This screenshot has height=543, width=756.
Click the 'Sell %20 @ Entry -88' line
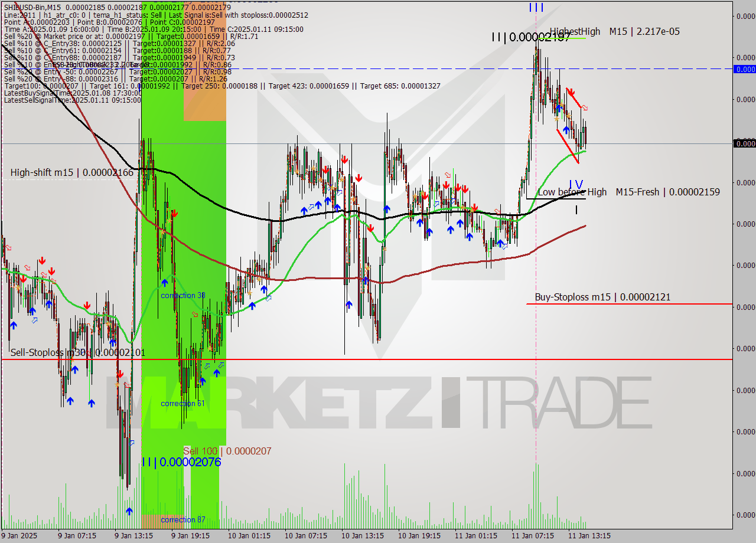pos(115,78)
